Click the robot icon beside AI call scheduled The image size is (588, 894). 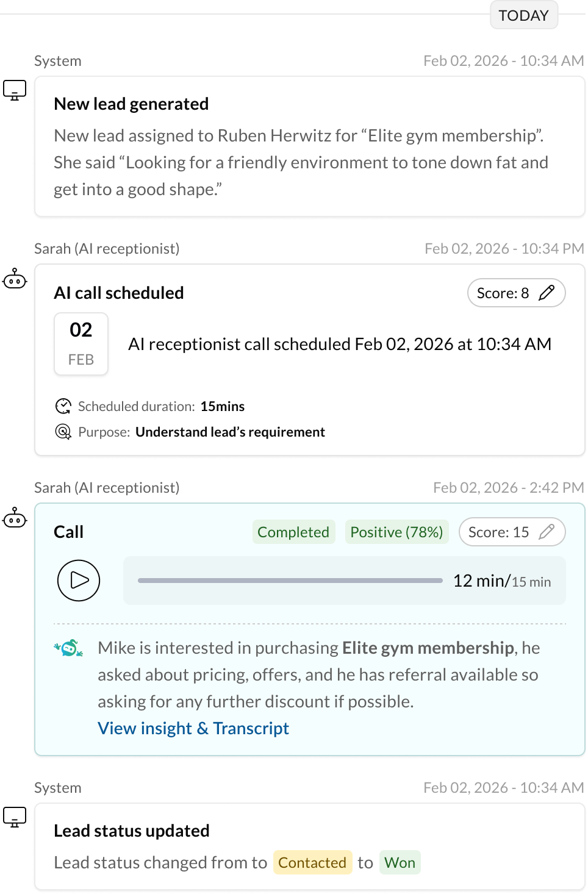(15, 279)
